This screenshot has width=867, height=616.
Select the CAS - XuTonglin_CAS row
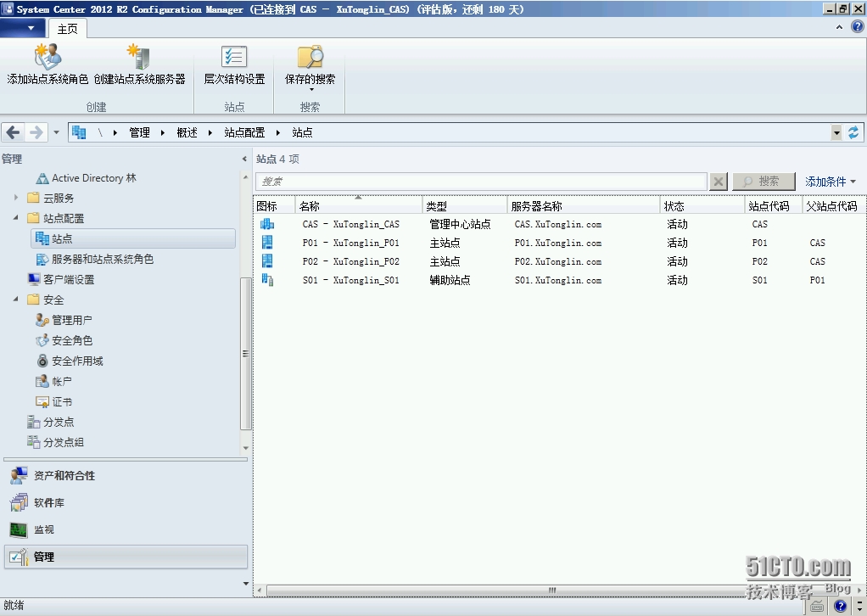(x=558, y=224)
